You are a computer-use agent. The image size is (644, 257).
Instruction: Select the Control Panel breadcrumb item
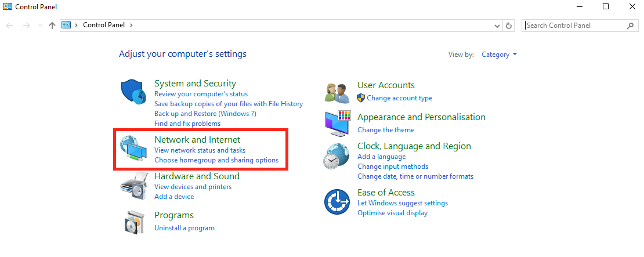tap(103, 25)
